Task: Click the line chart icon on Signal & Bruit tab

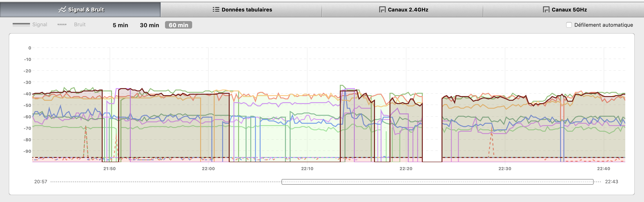Action: click(62, 10)
